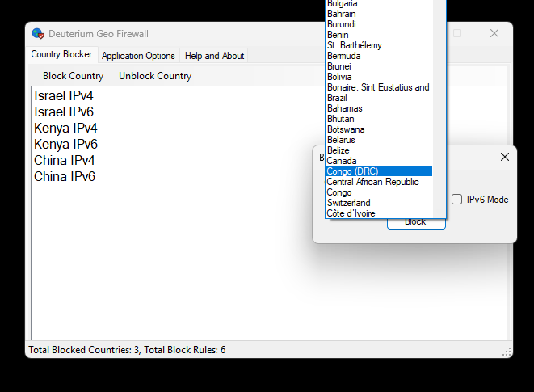Select the highlighted Congo (DRC) entry
This screenshot has height=392, width=534.
click(x=379, y=171)
